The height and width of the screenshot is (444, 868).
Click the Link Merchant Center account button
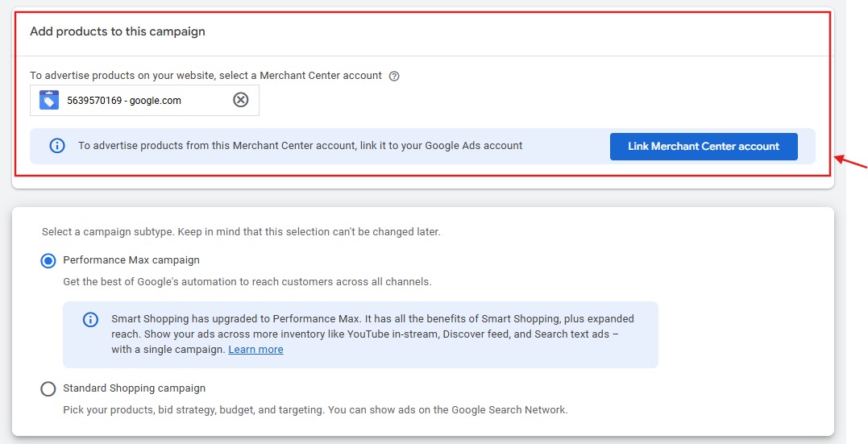coord(704,147)
